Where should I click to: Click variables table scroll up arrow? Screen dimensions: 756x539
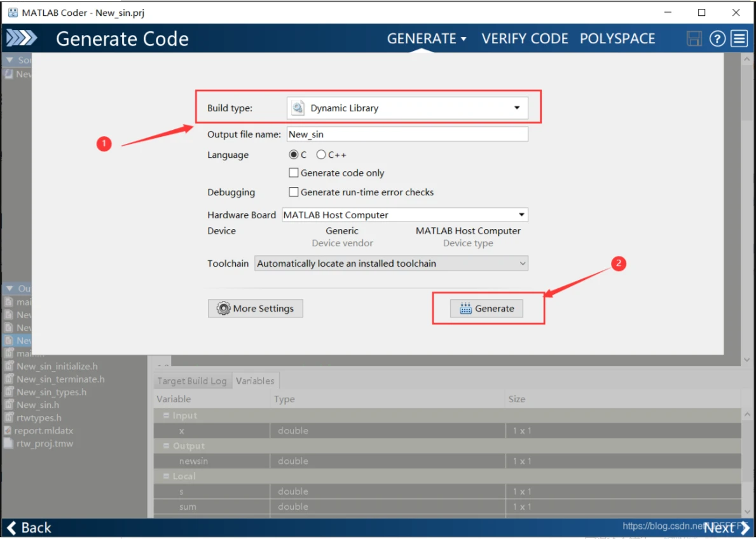click(747, 414)
